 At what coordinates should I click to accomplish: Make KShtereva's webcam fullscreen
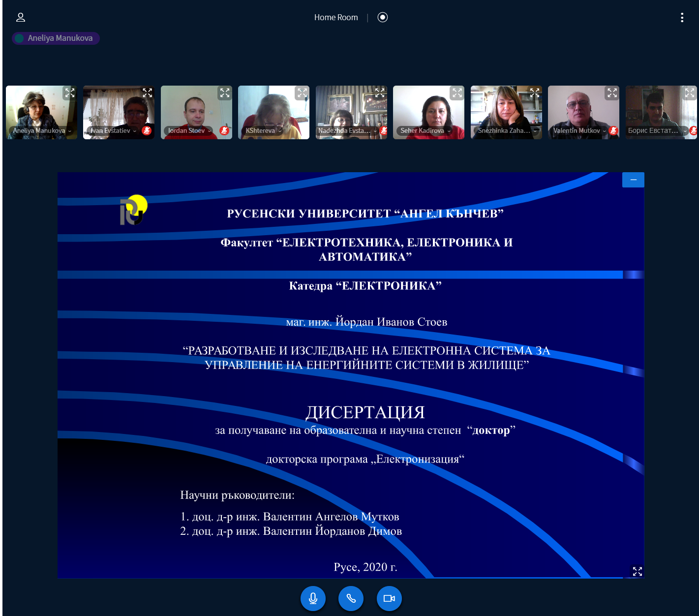pyautogui.click(x=302, y=92)
